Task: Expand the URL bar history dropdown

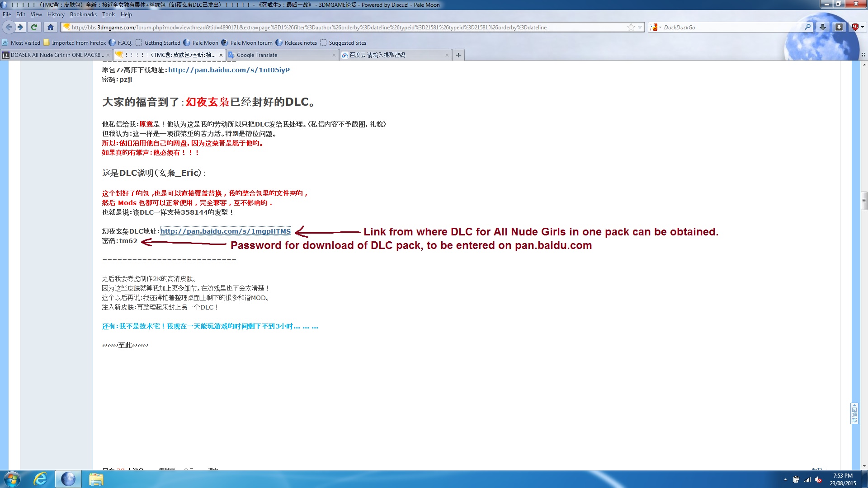Action: click(x=640, y=27)
